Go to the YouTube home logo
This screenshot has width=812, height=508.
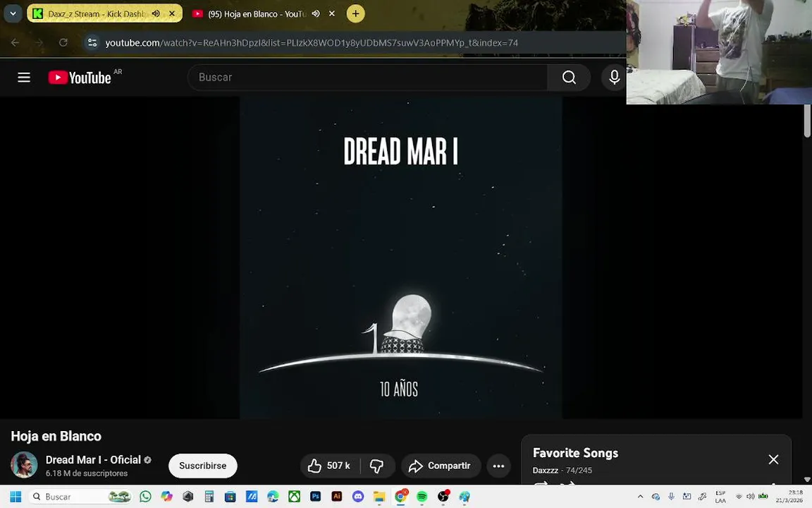pyautogui.click(x=80, y=78)
